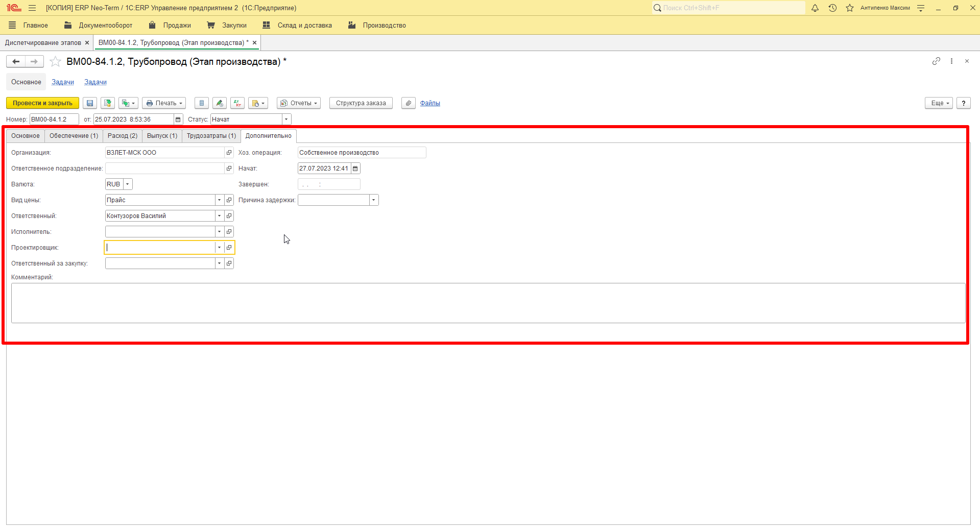Expand the Валюта RUB dropdown
Image resolution: width=980 pixels, height=529 pixels.
point(128,184)
